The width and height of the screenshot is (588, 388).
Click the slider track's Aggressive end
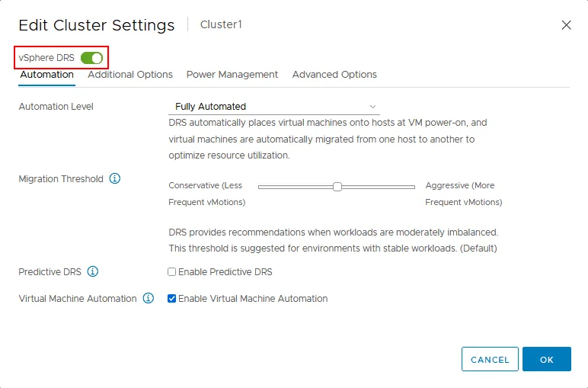pos(412,186)
